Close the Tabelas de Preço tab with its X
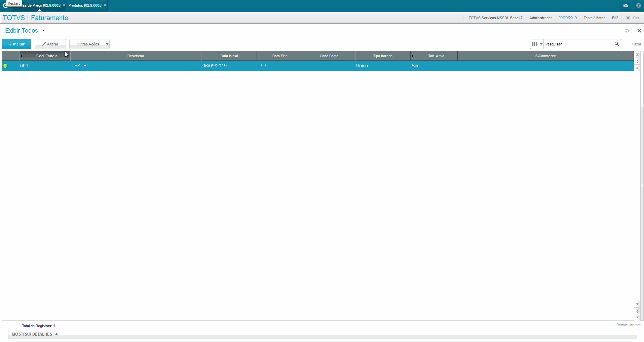Viewport: 644px width, 342px height. pos(64,5)
